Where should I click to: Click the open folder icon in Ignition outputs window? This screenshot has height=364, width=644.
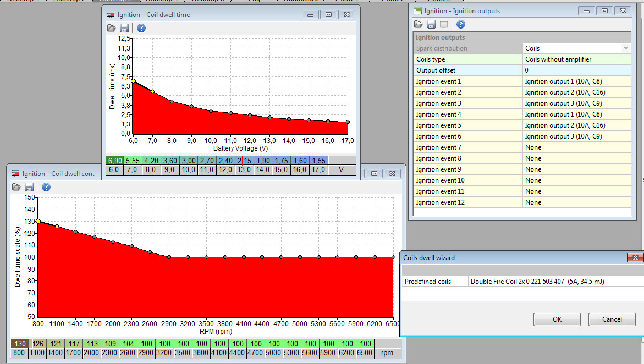[x=419, y=24]
